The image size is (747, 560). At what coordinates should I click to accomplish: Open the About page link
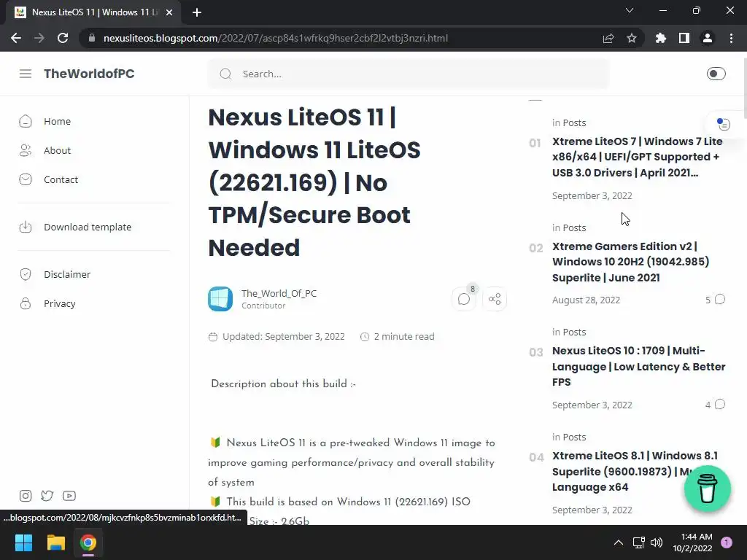point(57,150)
